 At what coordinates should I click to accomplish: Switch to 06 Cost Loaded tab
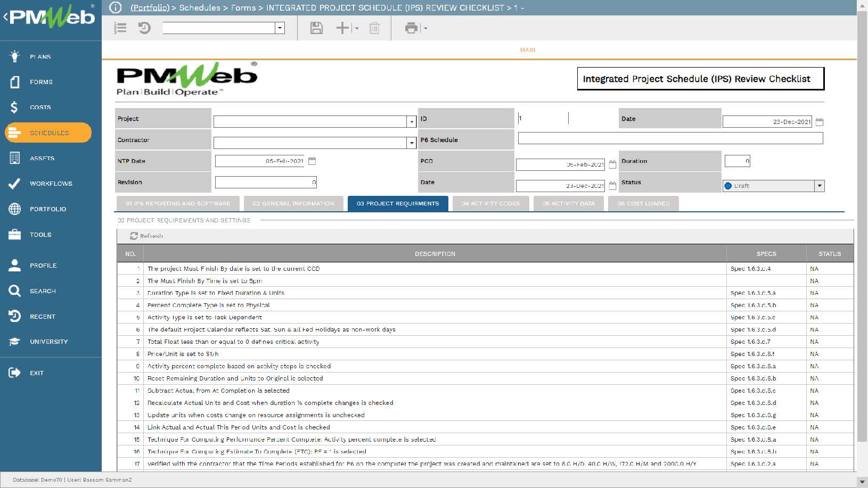[643, 203]
